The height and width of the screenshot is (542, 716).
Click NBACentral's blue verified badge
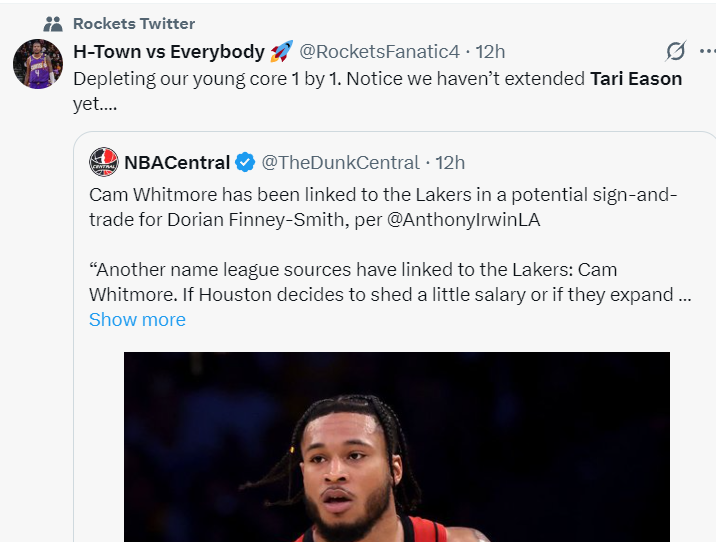coord(245,162)
